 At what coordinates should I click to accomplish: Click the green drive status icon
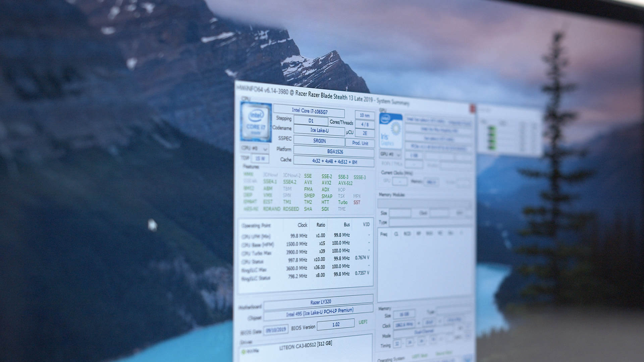244,351
